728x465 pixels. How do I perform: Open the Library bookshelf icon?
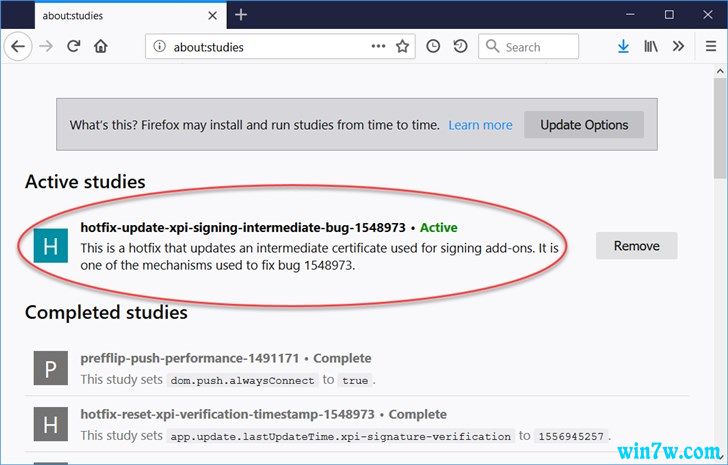tap(650, 46)
